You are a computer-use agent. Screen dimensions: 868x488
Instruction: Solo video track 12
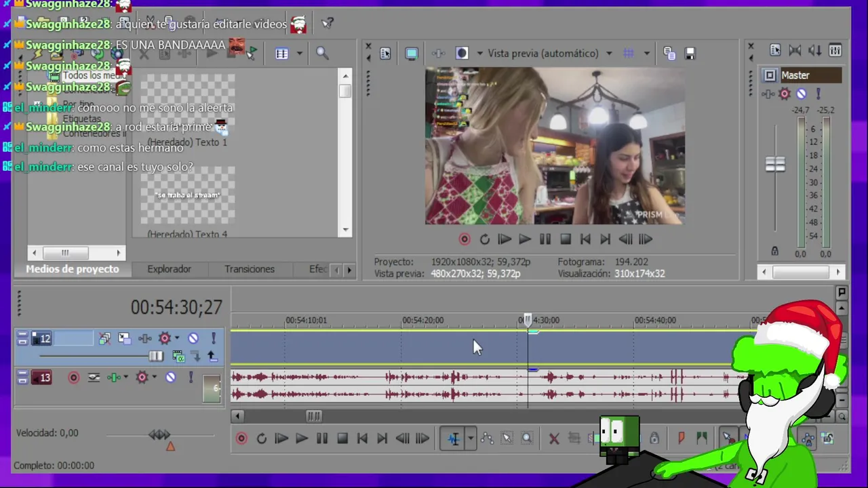point(214,338)
